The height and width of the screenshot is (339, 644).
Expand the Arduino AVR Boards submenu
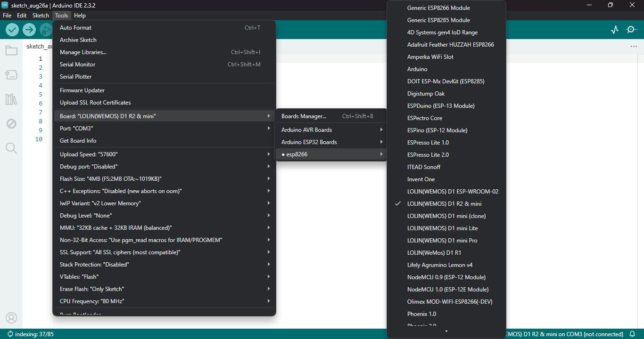point(331,130)
